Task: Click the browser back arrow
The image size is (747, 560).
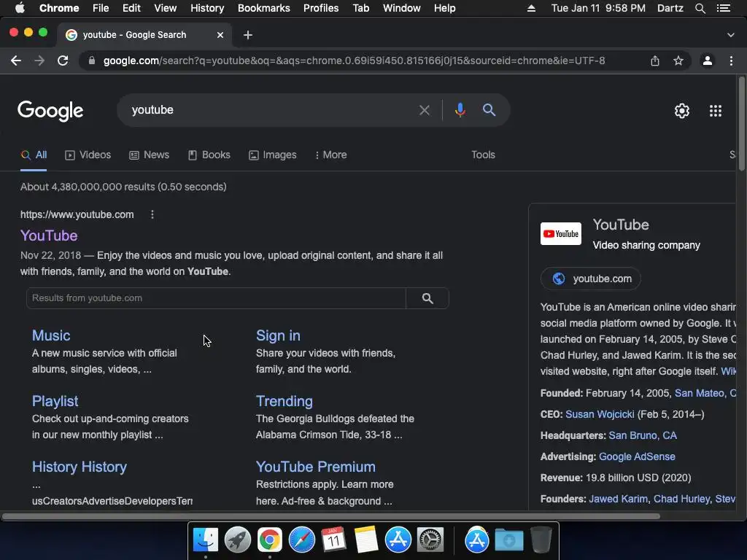Action: pos(16,61)
